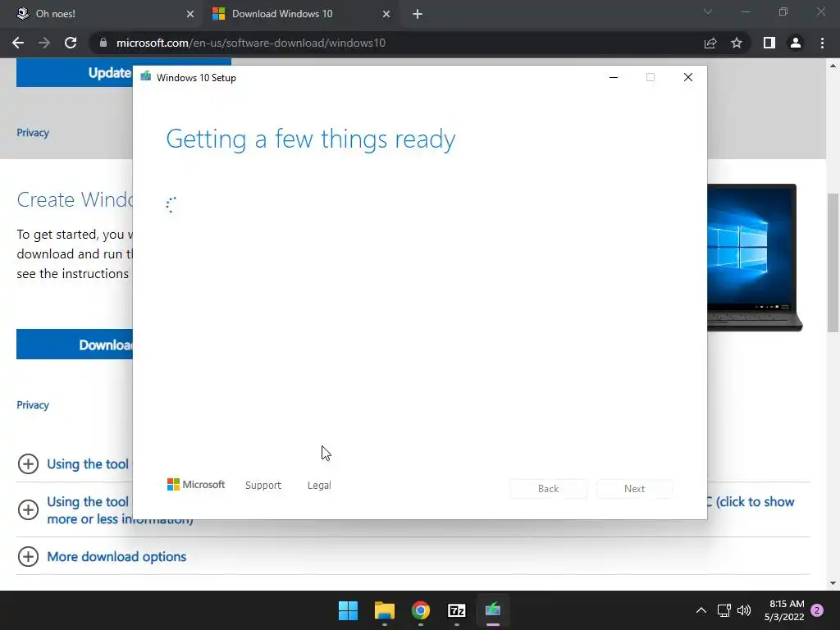Viewport: 840px width, 630px height.
Task: Click 'More download options' link text
Action: [116, 557]
